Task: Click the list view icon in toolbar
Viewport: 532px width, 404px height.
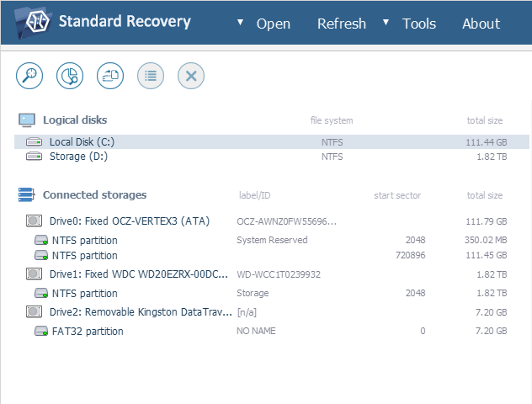Action: (x=151, y=76)
